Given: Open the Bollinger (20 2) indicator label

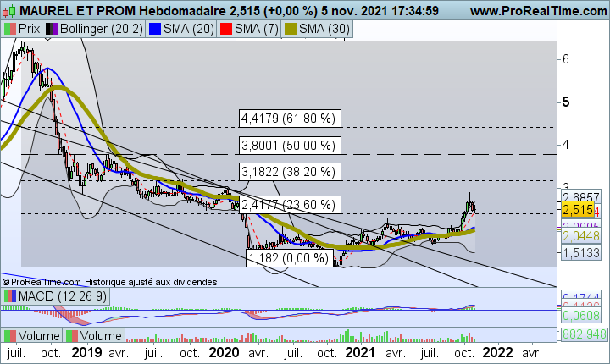Looking at the screenshot, I should (x=95, y=29).
